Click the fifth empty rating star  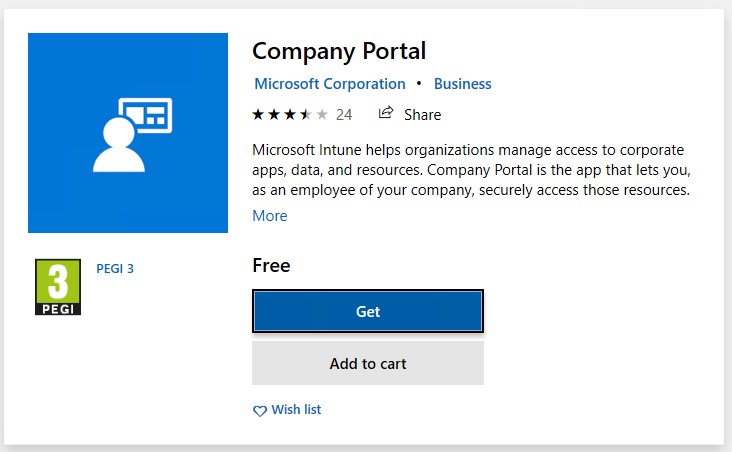pos(322,114)
